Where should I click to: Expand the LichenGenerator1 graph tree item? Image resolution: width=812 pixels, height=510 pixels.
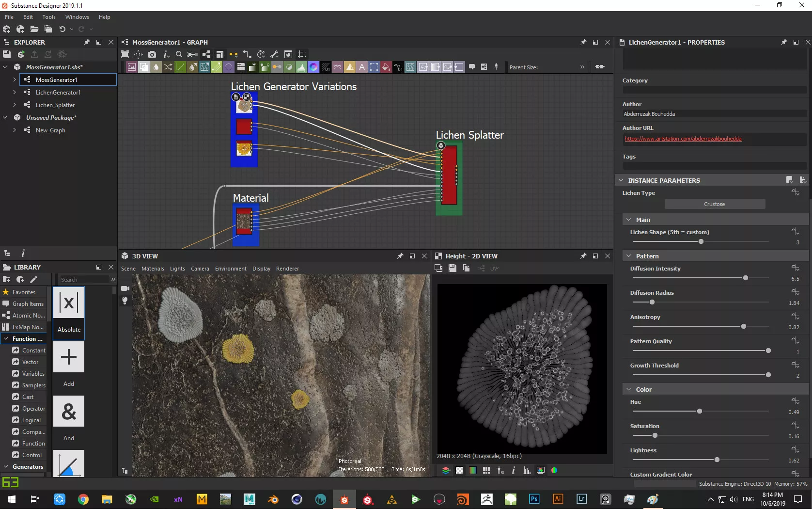[x=15, y=92]
